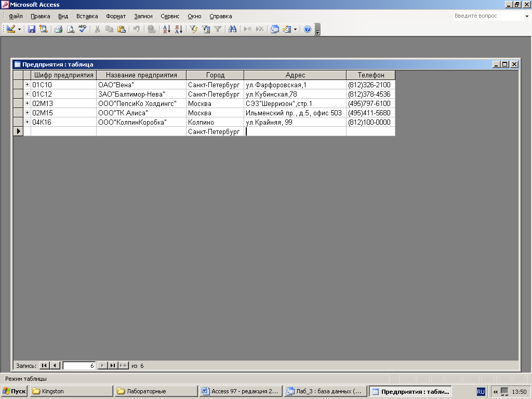The height and width of the screenshot is (399, 532).
Task: Save the table with the floppy icon
Action: 32,29
